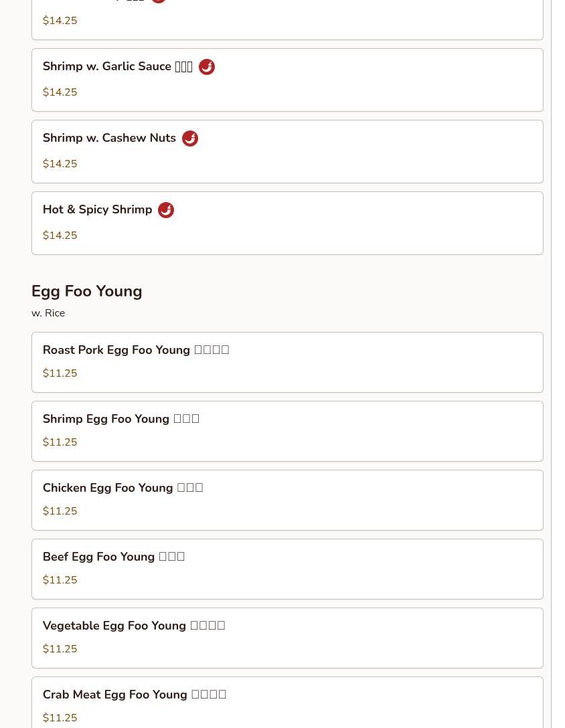The image size is (565, 728).
Task: Click the $11.25 price of Roast Pork Egg Foo Young
Action: (x=60, y=373)
